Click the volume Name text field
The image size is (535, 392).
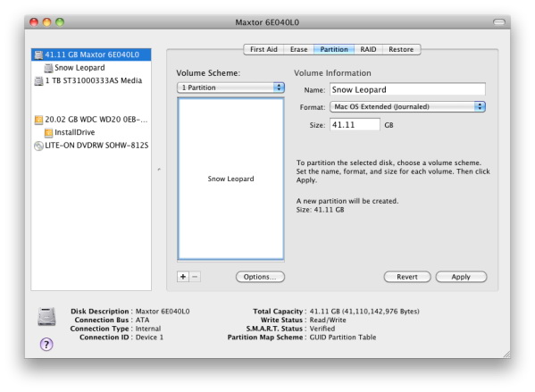[407, 89]
